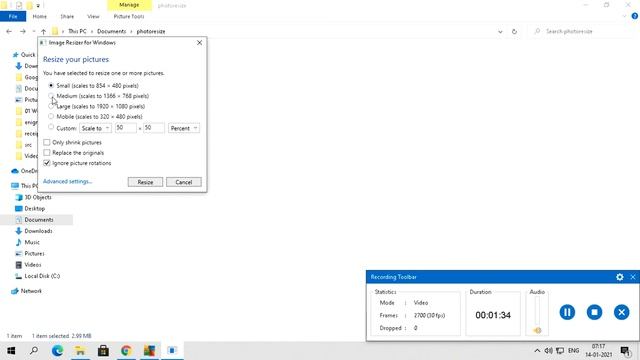Screen dimensions: 640x360
Task: Select the Large 1920 x 1080 option
Action: click(51, 106)
